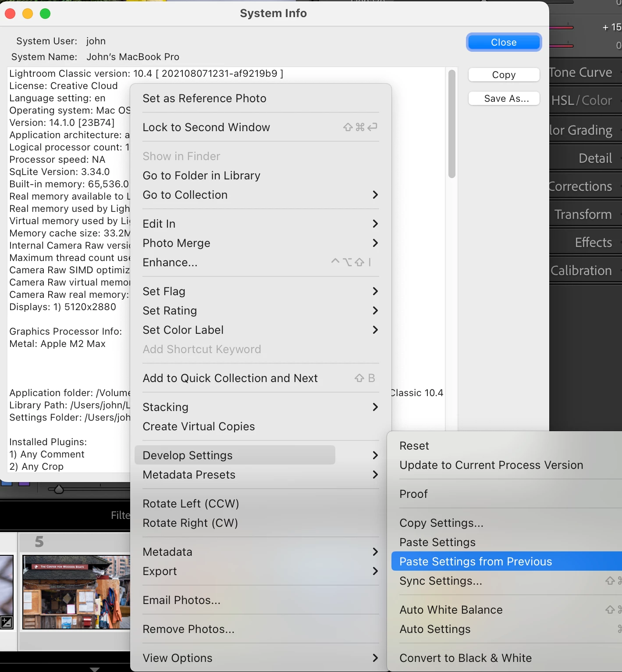
Task: Choose Convert to Black & White
Action: pyautogui.click(x=506, y=658)
